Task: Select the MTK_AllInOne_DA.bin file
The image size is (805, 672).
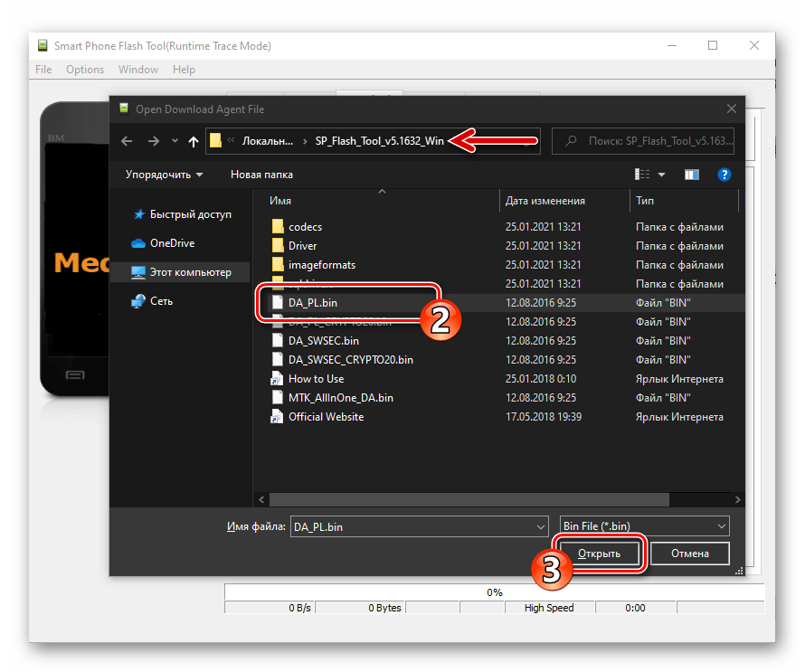Action: (332, 397)
